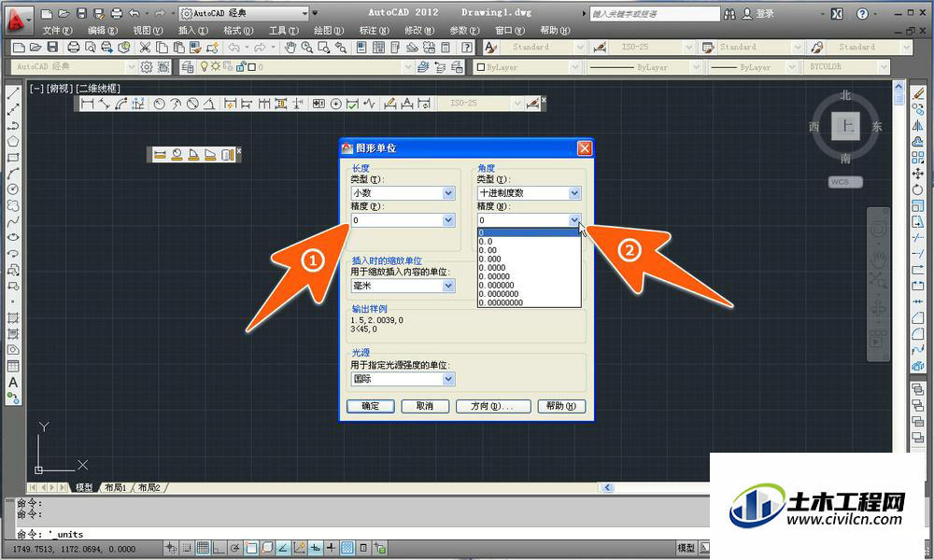Select the Diameter dimension tool
Image resolution: width=934 pixels, height=560 pixels.
pos(192,104)
